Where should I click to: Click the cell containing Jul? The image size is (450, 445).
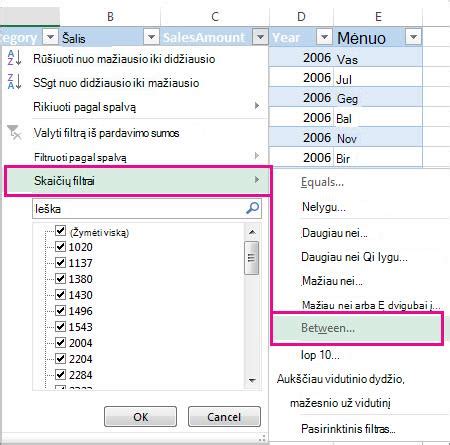[378, 77]
